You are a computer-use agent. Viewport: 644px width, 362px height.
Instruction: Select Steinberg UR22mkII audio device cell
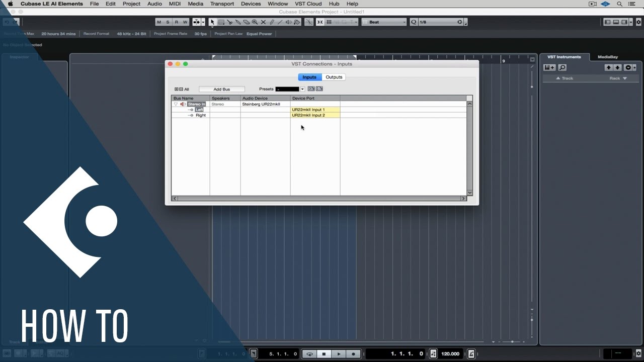tap(265, 104)
